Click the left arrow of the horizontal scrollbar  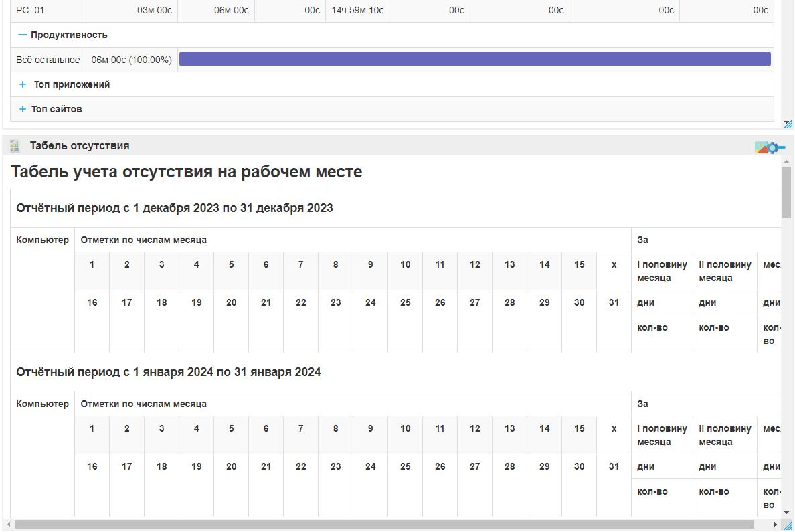point(8,525)
